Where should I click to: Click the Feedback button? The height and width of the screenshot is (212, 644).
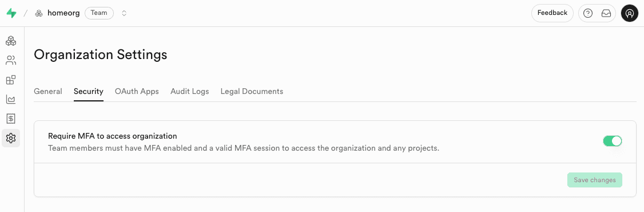coord(552,13)
